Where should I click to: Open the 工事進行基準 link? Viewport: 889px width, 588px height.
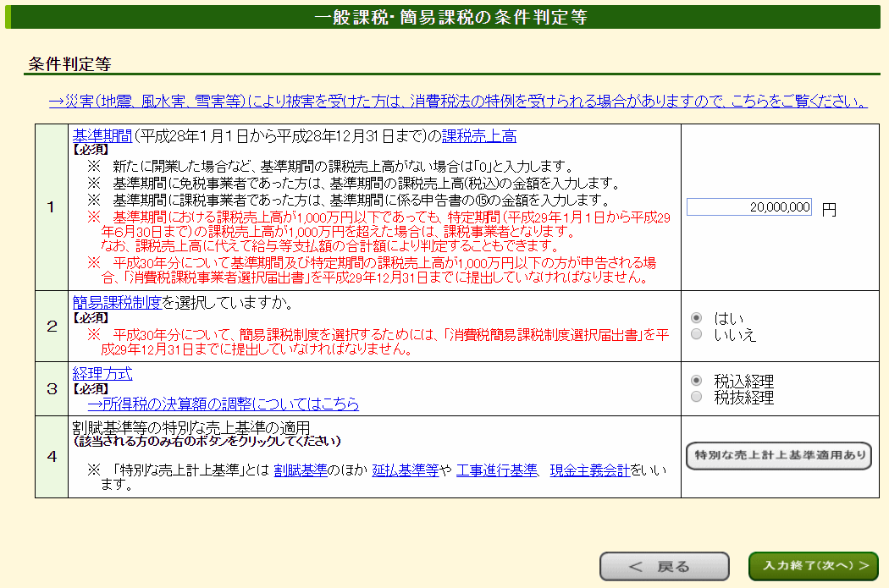coord(496,471)
